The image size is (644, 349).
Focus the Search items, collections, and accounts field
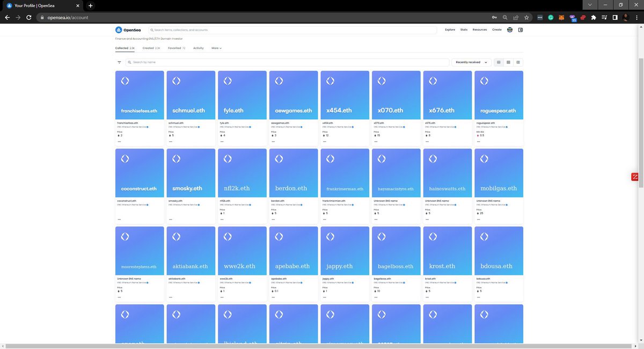pyautogui.click(x=292, y=30)
